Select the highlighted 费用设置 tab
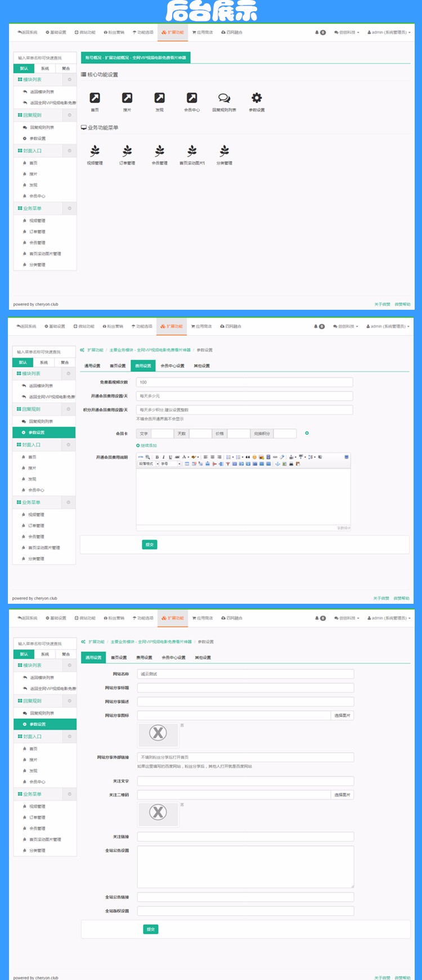 [x=143, y=366]
